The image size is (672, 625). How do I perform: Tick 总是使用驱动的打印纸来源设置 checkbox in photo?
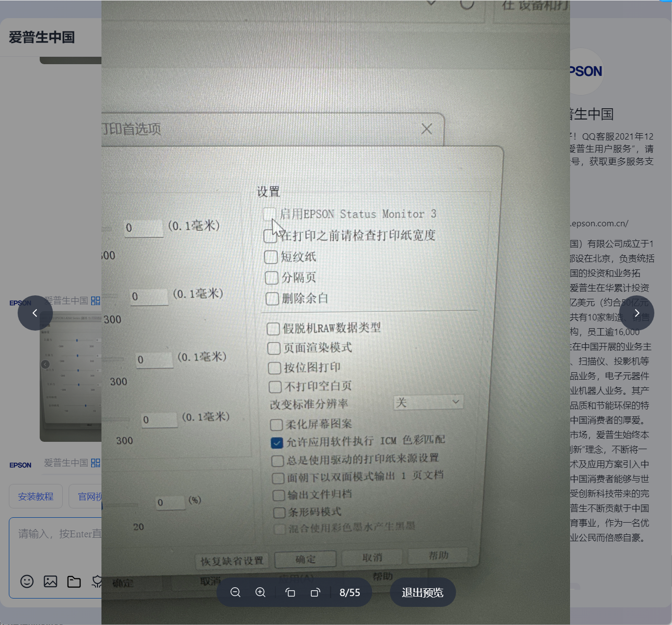pyautogui.click(x=277, y=461)
